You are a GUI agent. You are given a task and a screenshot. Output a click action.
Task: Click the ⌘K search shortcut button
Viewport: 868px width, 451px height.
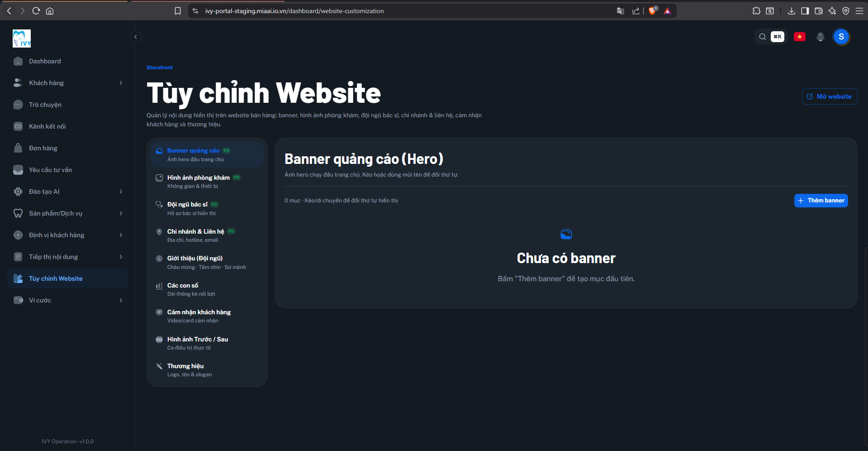(778, 37)
